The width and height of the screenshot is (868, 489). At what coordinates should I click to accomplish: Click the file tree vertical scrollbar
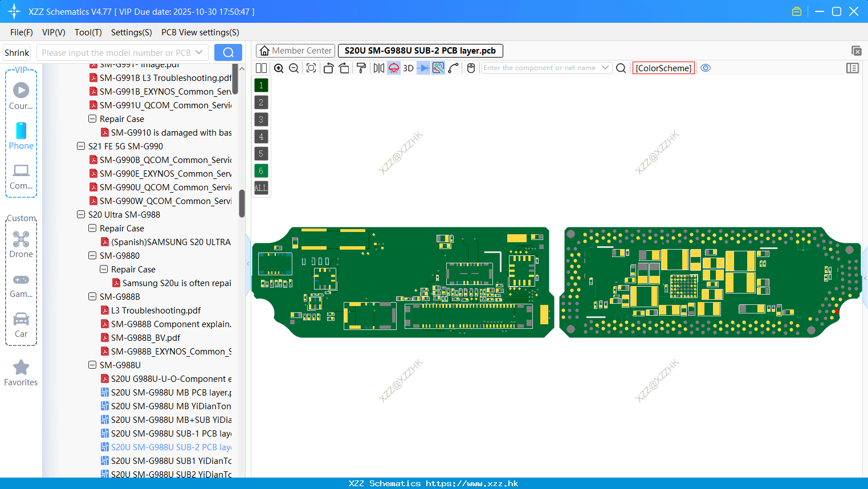coord(242,203)
